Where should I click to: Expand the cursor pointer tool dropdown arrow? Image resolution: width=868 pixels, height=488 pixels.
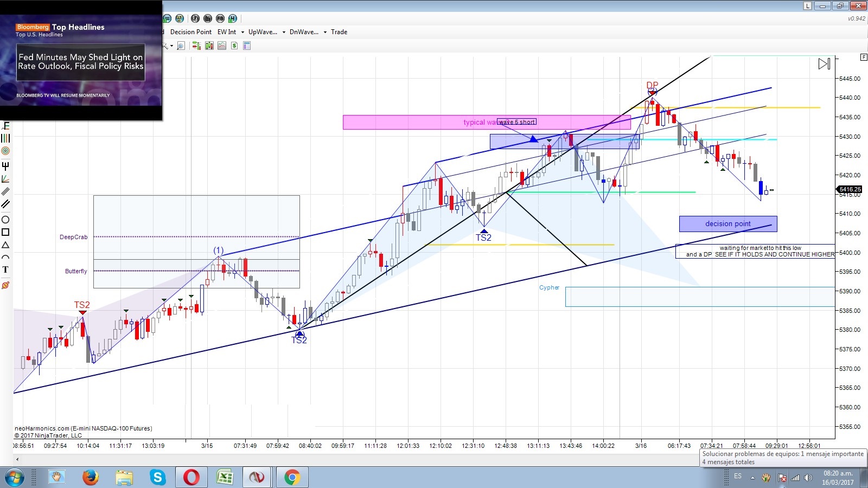(171, 46)
